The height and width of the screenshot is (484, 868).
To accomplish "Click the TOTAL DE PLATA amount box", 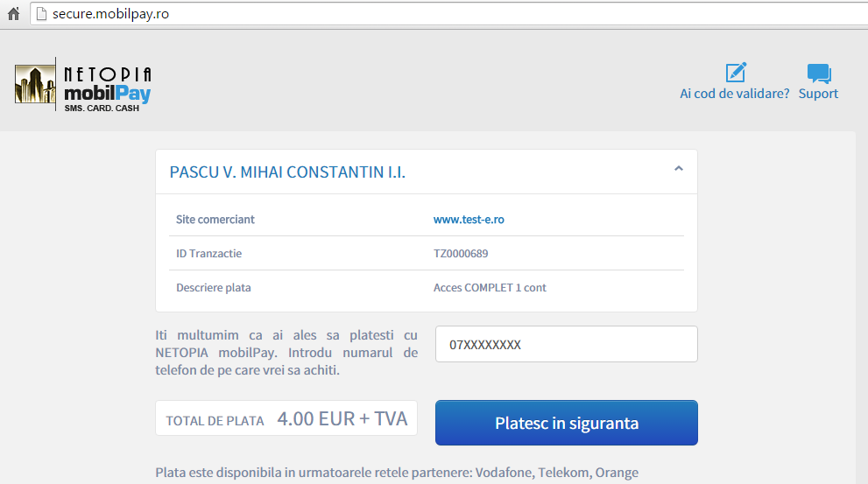I will pos(286,419).
